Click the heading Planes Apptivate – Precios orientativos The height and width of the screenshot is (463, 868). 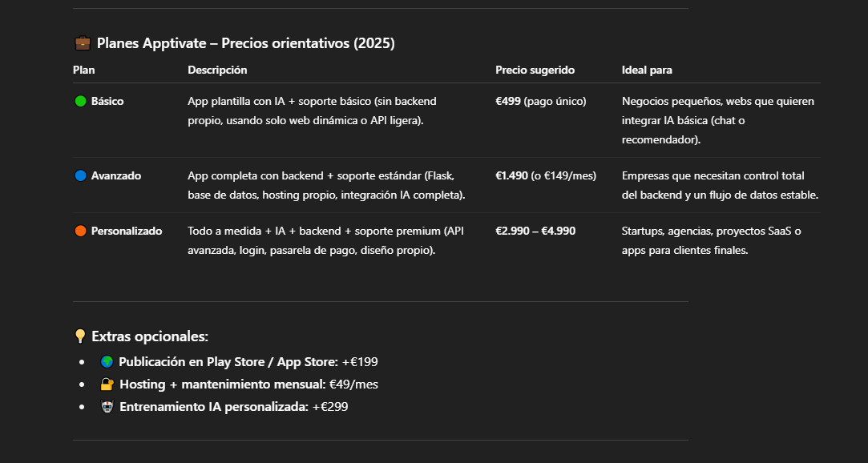245,43
